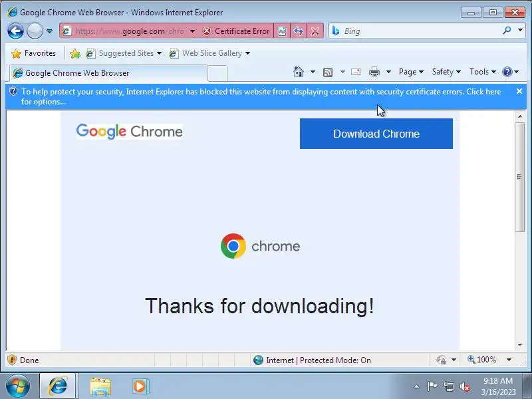Expand the address bar autocomplete dropdown
532x399 pixels.
click(x=192, y=31)
